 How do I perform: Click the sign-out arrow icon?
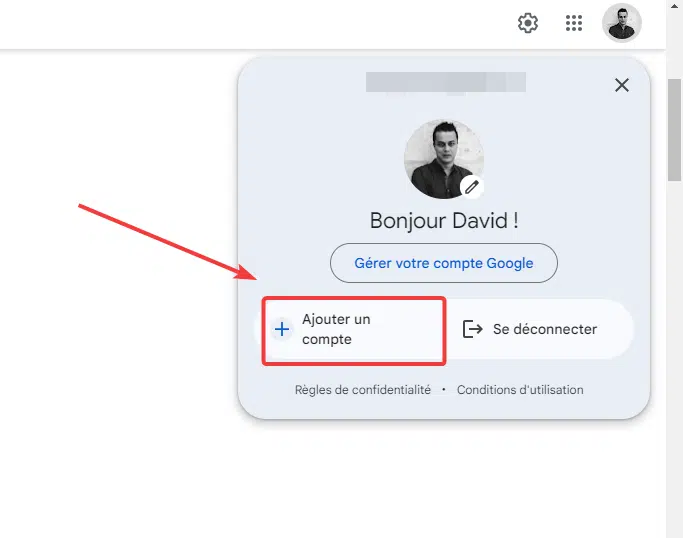point(472,329)
